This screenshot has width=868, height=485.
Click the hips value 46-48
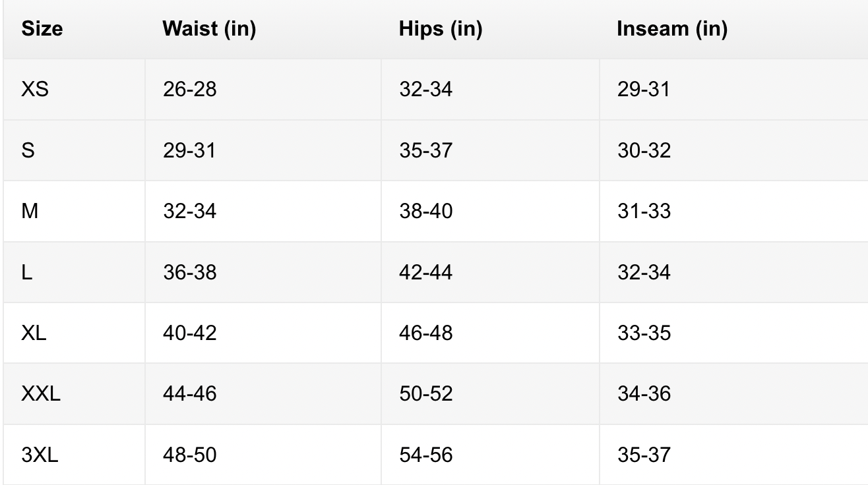point(425,333)
